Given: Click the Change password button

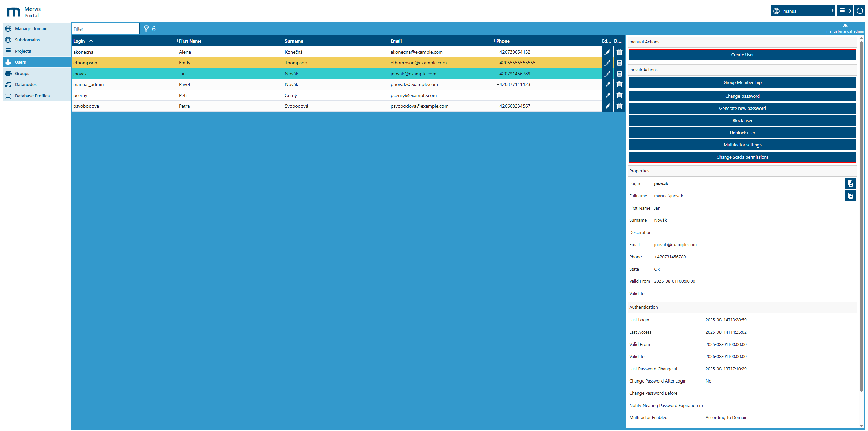Looking at the screenshot, I should [742, 96].
